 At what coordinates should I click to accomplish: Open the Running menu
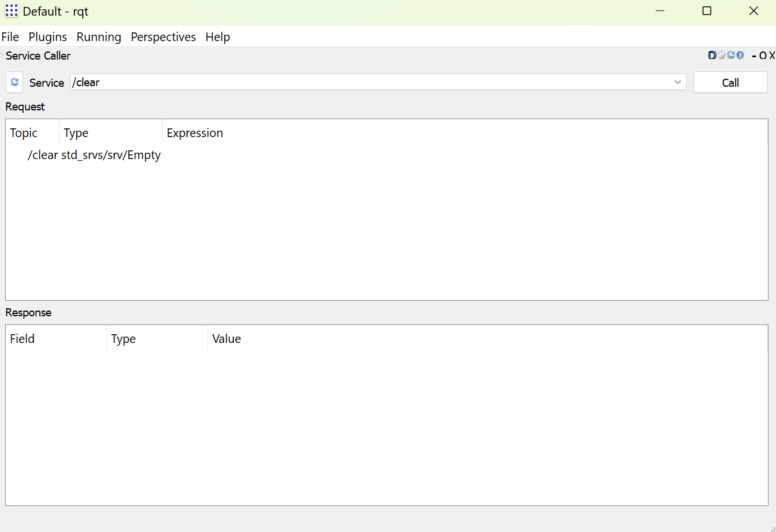point(99,37)
